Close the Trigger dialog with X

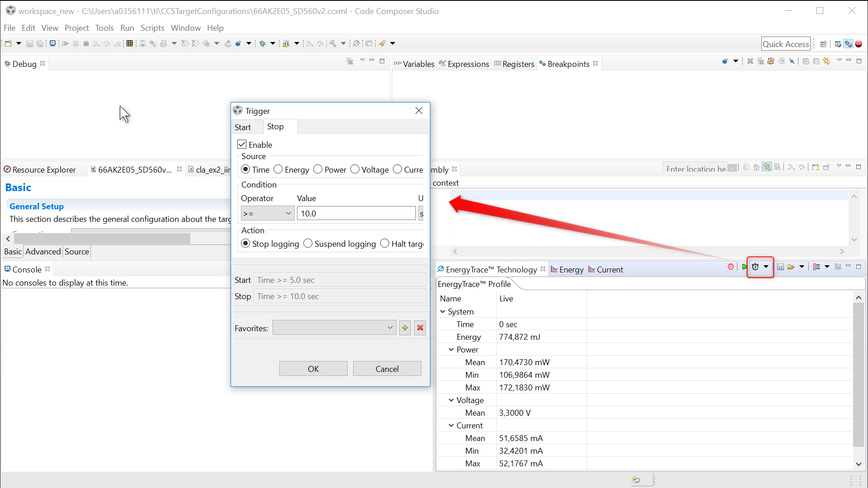(419, 111)
